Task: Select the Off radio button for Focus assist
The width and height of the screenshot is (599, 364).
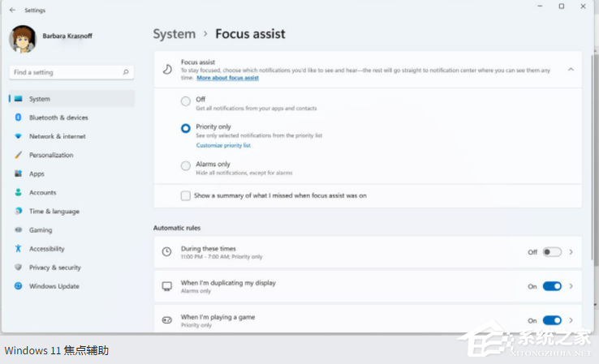Action: pyautogui.click(x=186, y=101)
